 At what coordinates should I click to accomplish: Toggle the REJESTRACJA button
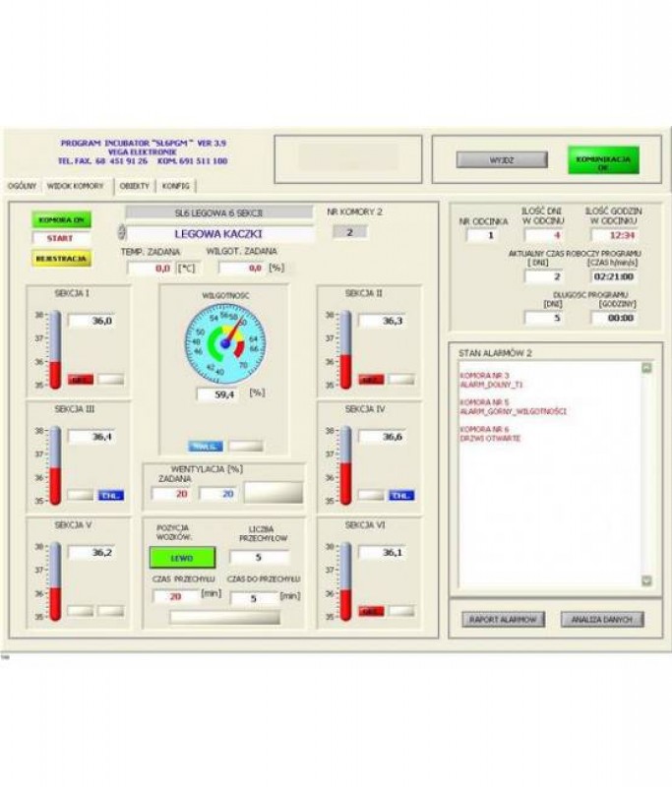[62, 259]
